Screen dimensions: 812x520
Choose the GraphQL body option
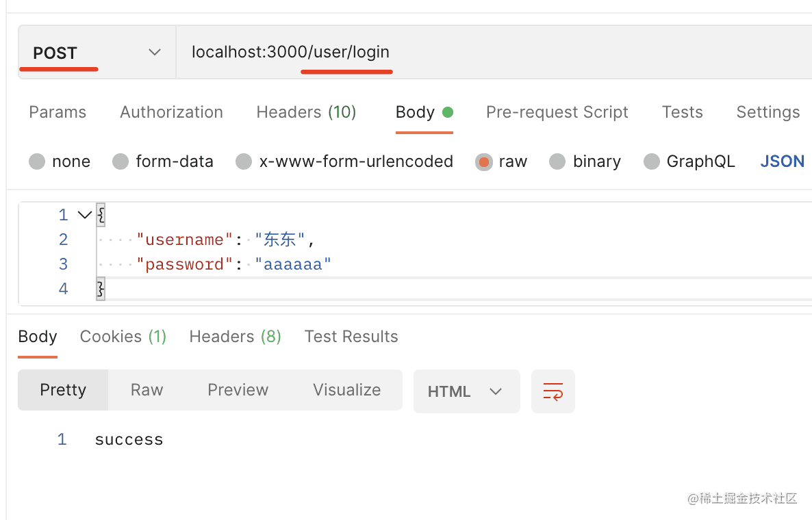(x=652, y=162)
